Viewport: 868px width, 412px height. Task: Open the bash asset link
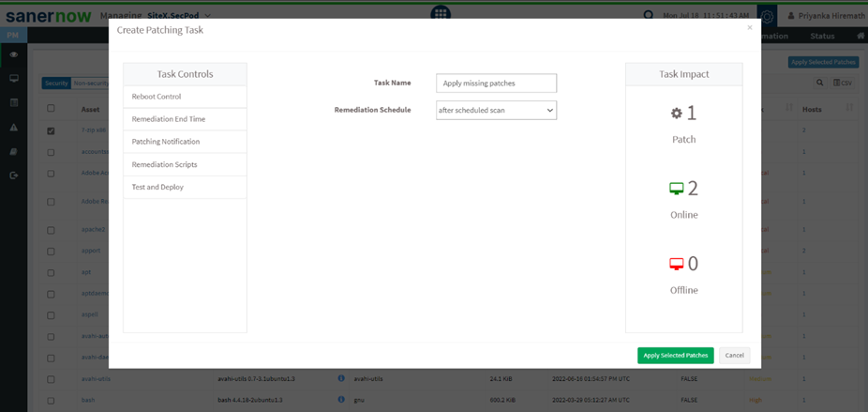pyautogui.click(x=88, y=399)
